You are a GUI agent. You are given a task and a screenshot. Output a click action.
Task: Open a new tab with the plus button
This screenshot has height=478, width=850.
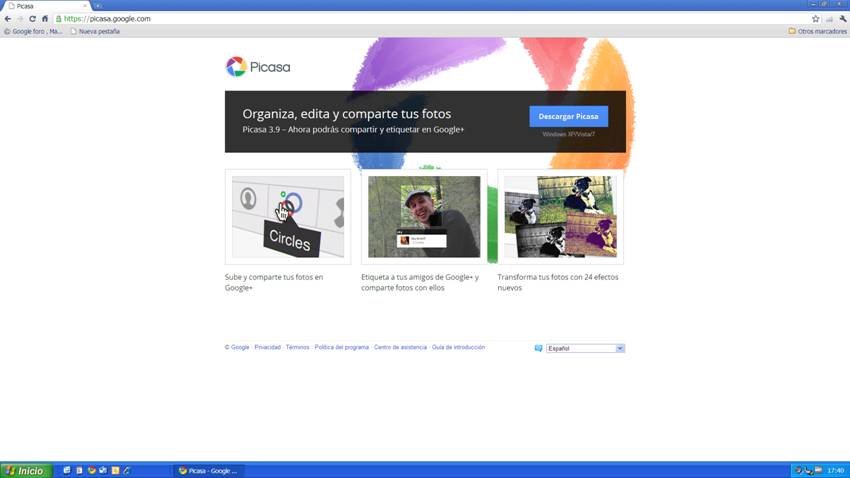click(98, 5)
